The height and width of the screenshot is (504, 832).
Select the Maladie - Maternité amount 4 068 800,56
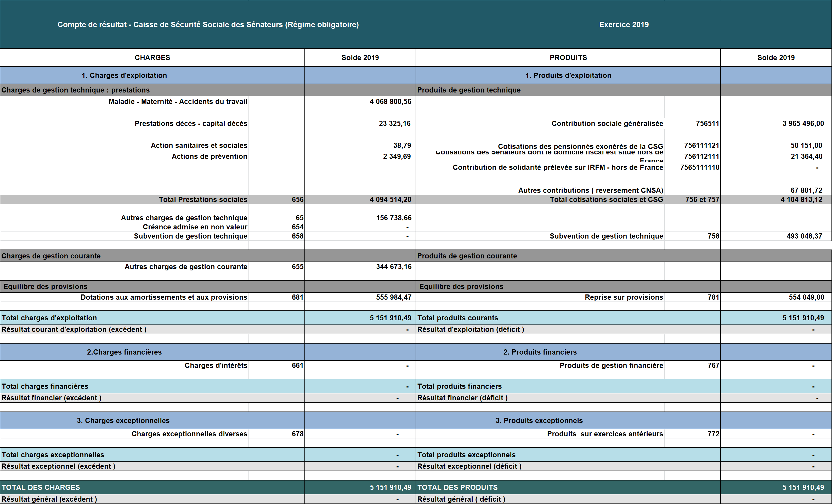[390, 102]
